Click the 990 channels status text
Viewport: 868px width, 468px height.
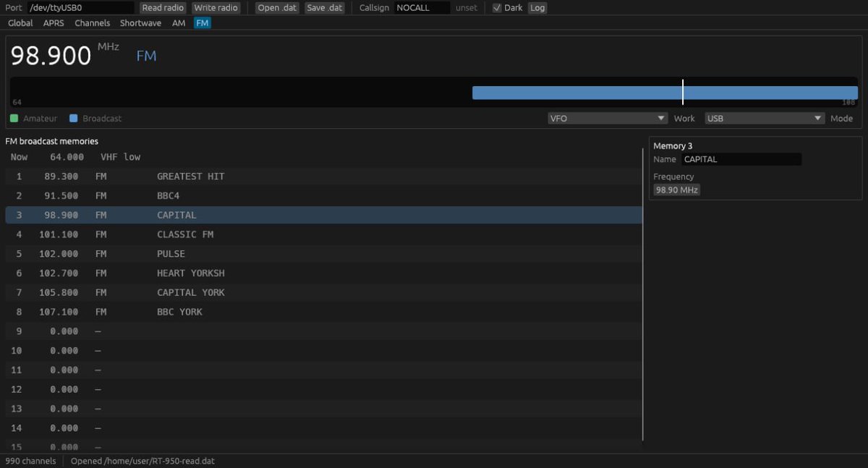[x=30, y=461]
